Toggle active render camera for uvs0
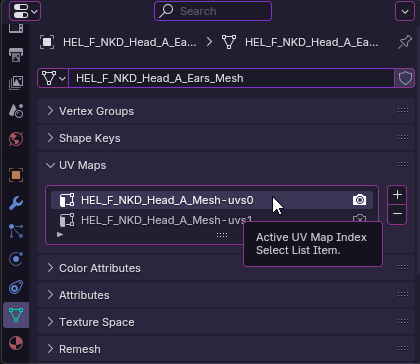The height and width of the screenshot is (364, 420). 359,200
